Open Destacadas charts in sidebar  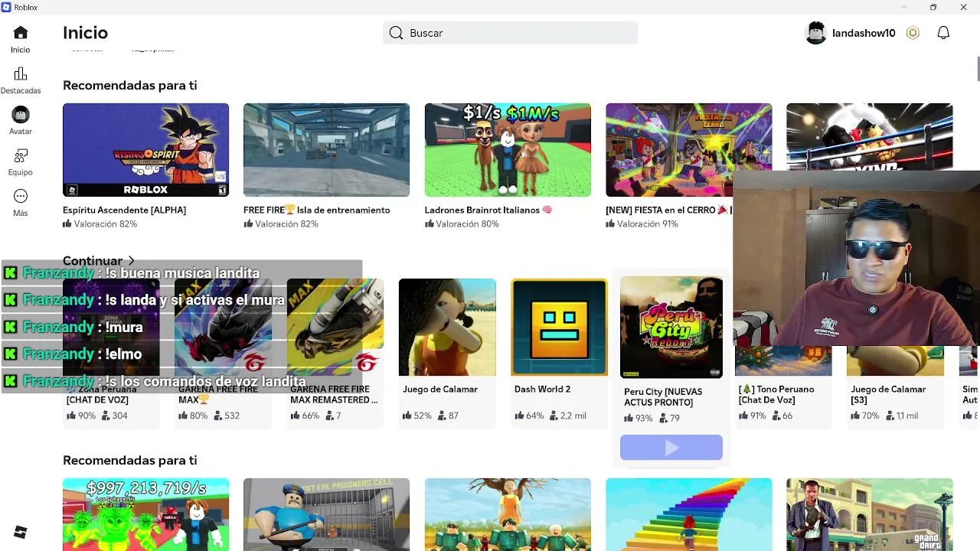pyautogui.click(x=21, y=74)
